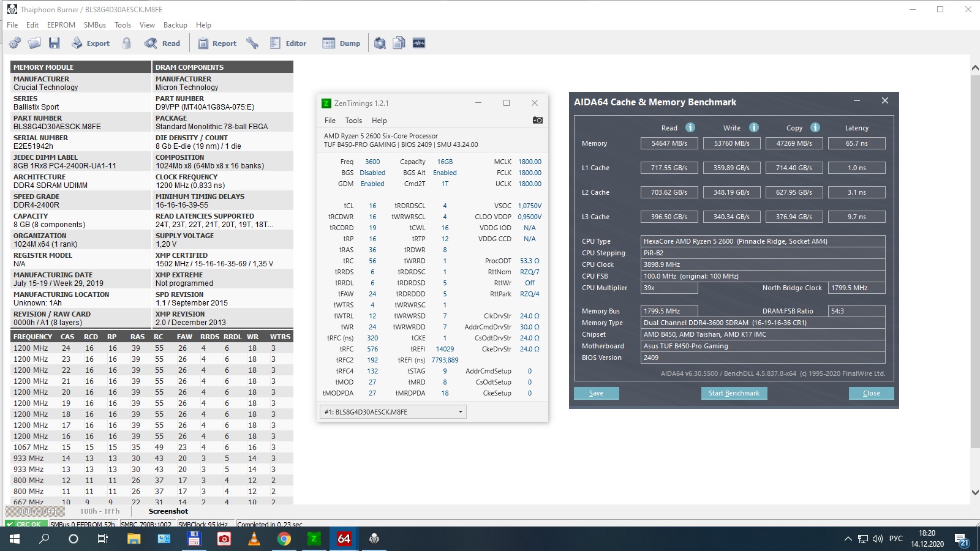Image resolution: width=980 pixels, height=551 pixels.
Task: Open the blue monitor taskbar app
Action: coord(164,539)
